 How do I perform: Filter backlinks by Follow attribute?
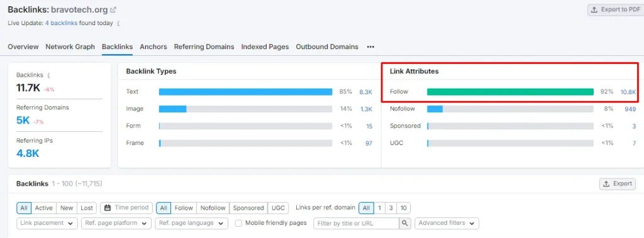click(184, 208)
